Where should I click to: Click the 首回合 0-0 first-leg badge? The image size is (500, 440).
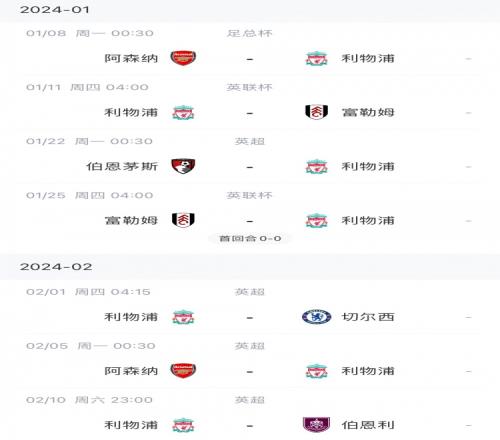(250, 239)
